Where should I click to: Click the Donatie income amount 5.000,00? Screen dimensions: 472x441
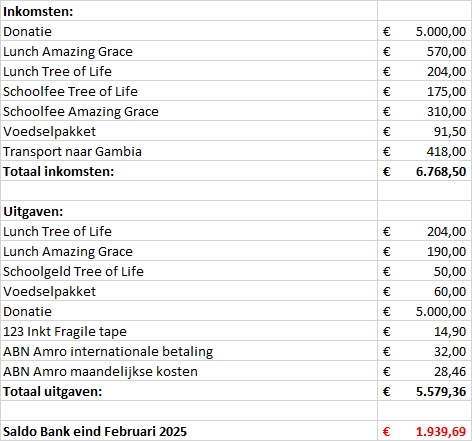click(x=424, y=31)
